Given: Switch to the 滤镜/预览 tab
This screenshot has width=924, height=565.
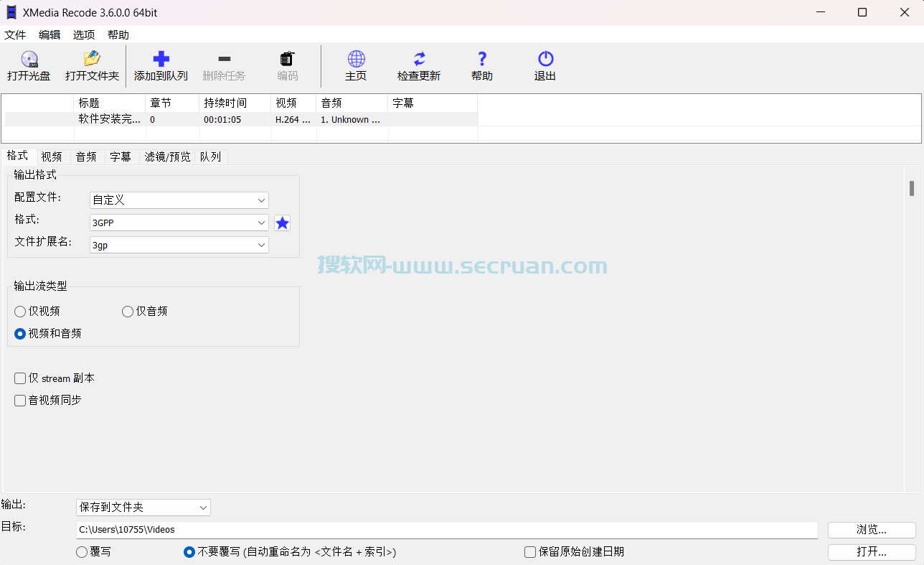Looking at the screenshot, I should coord(168,157).
